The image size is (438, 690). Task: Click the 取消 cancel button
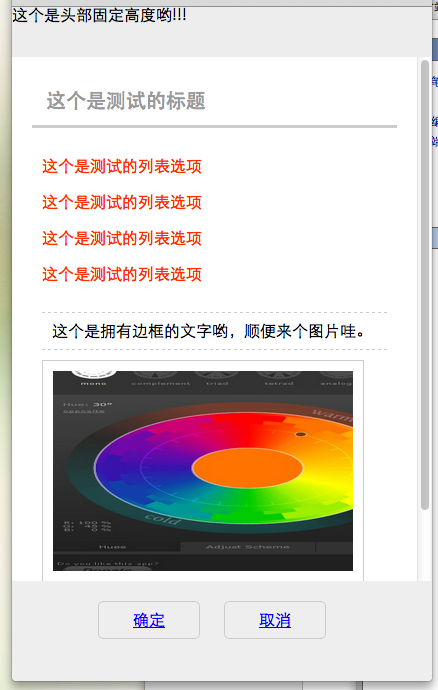(x=275, y=620)
